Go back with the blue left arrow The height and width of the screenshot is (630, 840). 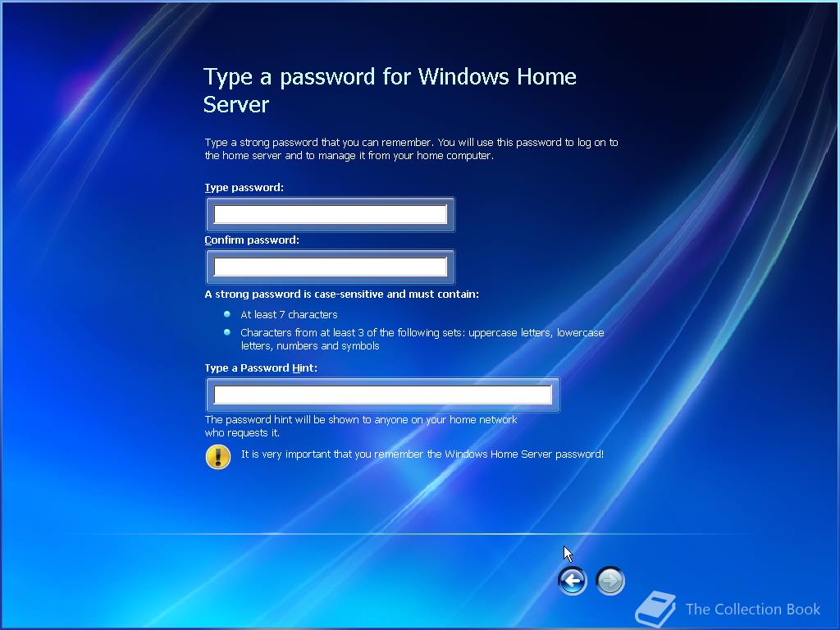click(572, 580)
